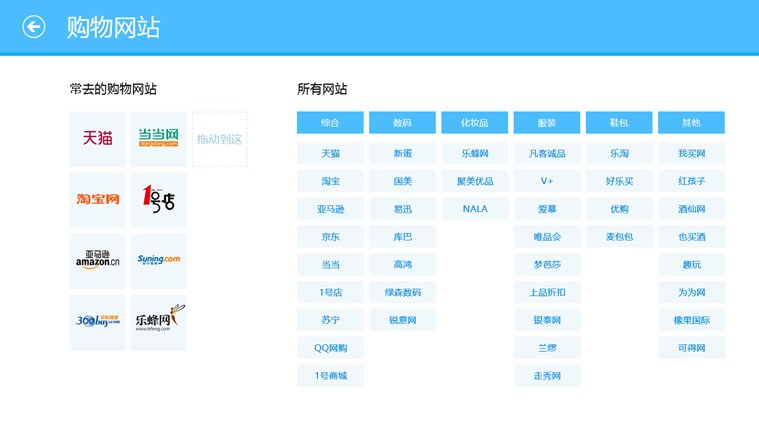Open the 当当网 logo tile

158,139
